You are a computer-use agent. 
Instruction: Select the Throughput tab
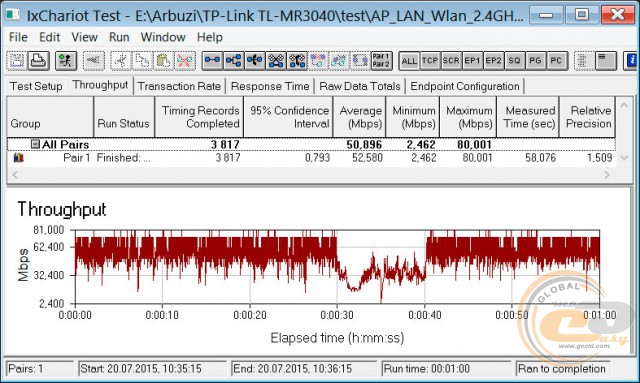(x=100, y=85)
